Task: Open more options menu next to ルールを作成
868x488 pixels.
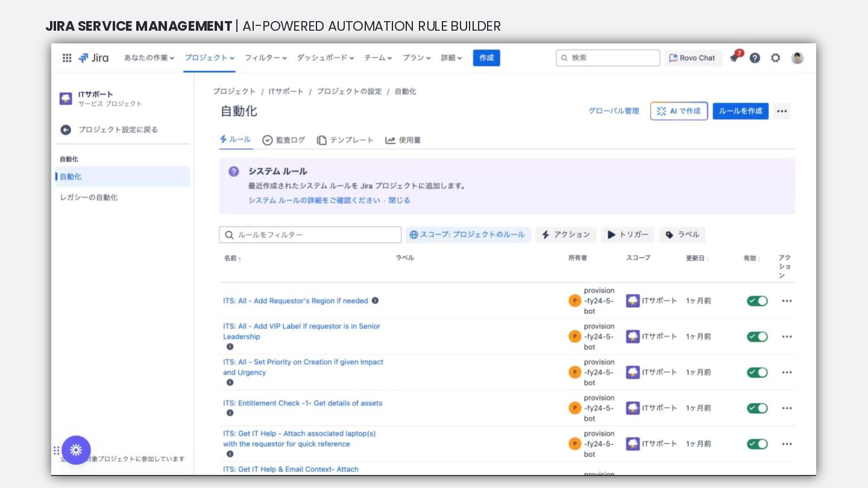Action: click(782, 111)
